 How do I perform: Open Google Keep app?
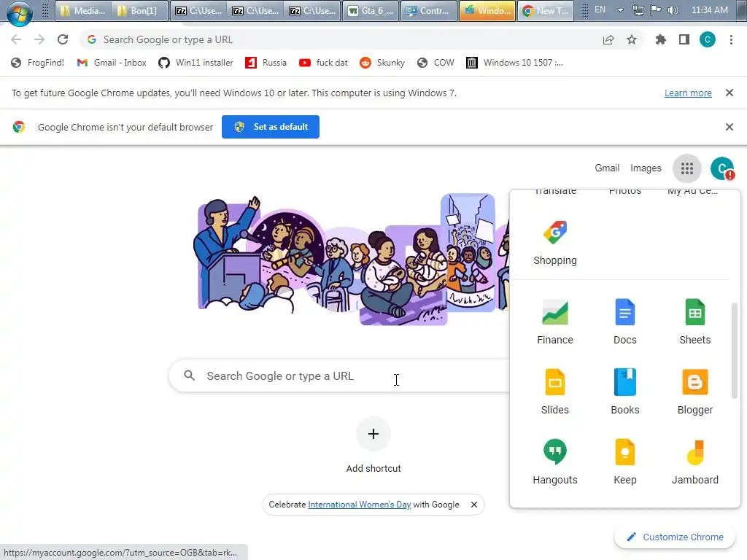pyautogui.click(x=625, y=462)
